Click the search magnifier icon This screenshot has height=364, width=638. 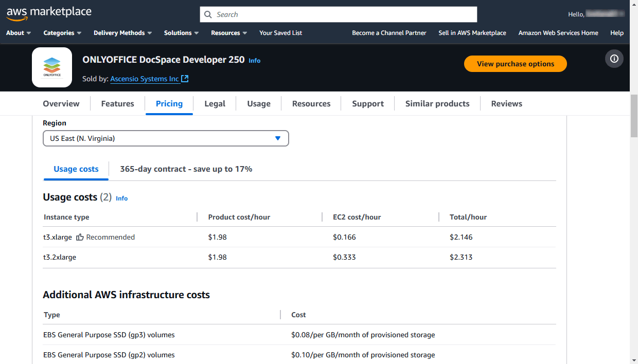coord(208,14)
